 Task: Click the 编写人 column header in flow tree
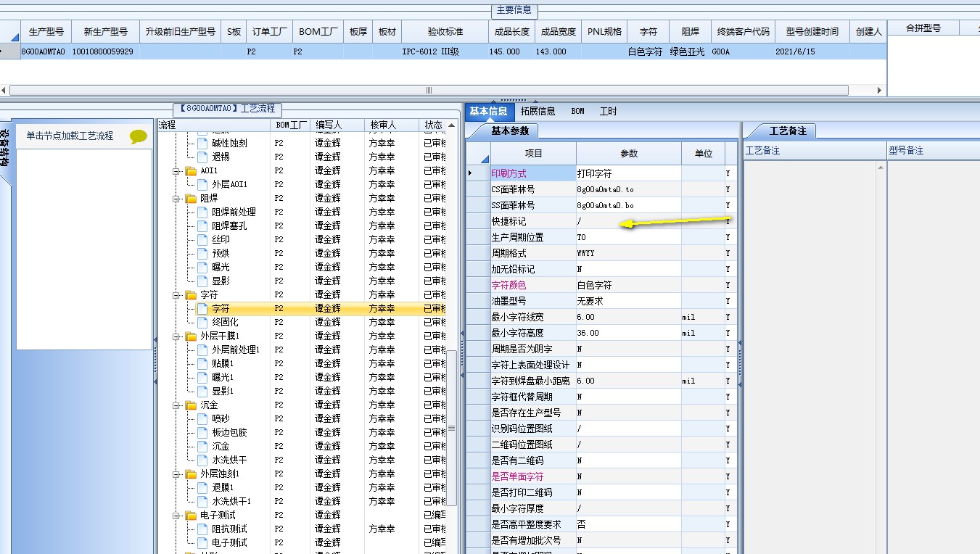coord(339,125)
